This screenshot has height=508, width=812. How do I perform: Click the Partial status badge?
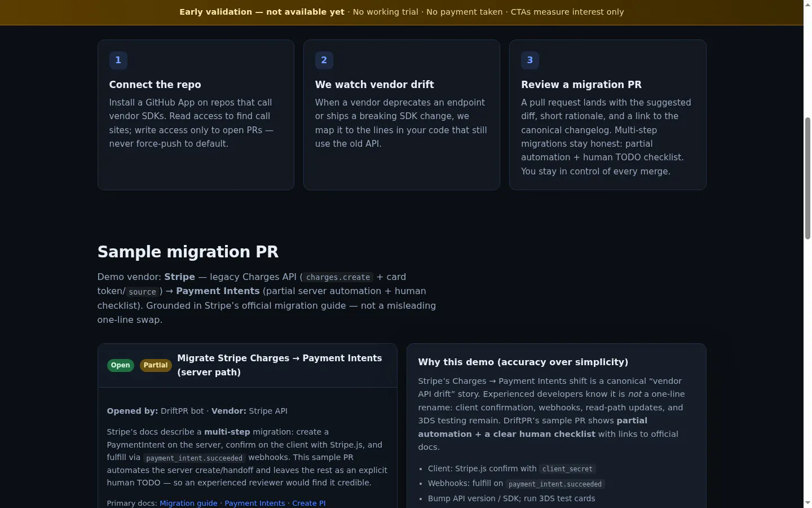click(156, 365)
